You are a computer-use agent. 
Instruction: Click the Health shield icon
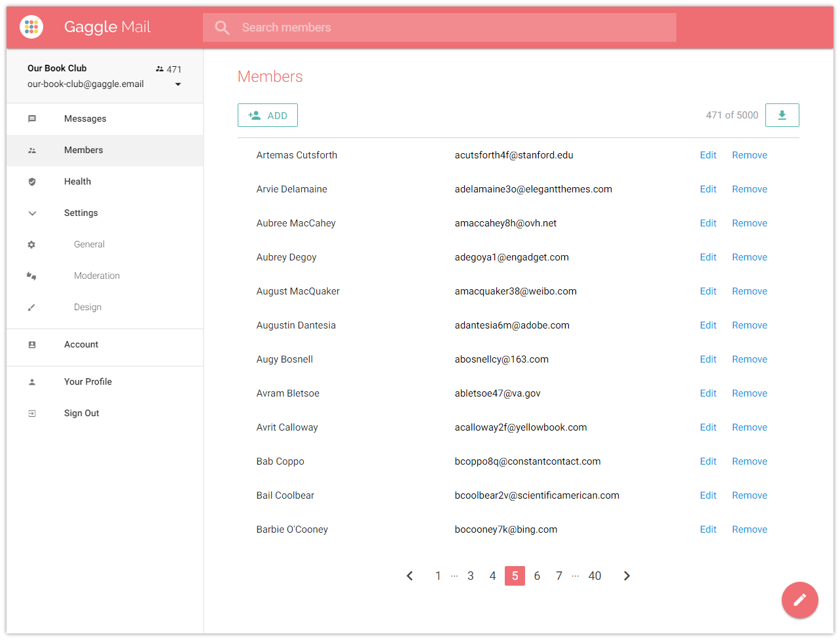(x=32, y=182)
